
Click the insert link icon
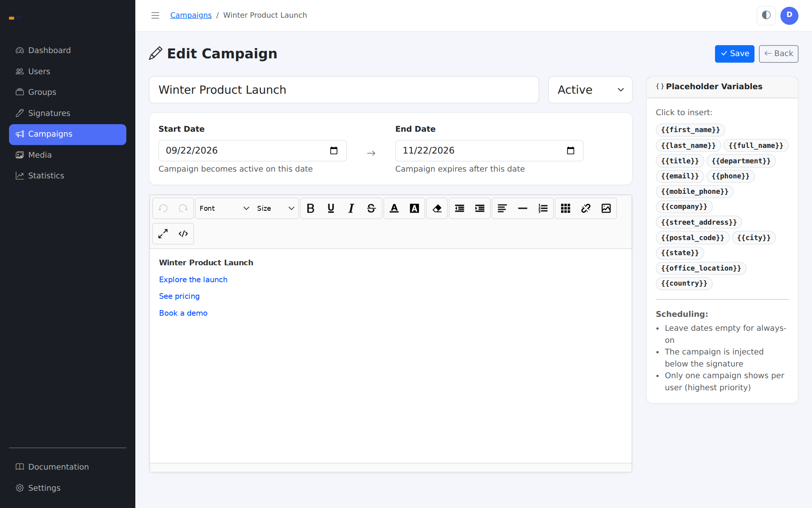tap(586, 208)
